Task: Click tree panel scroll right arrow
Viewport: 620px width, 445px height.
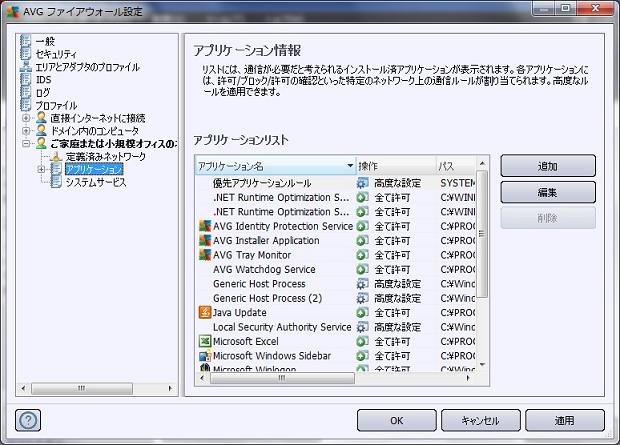Action: [170, 388]
